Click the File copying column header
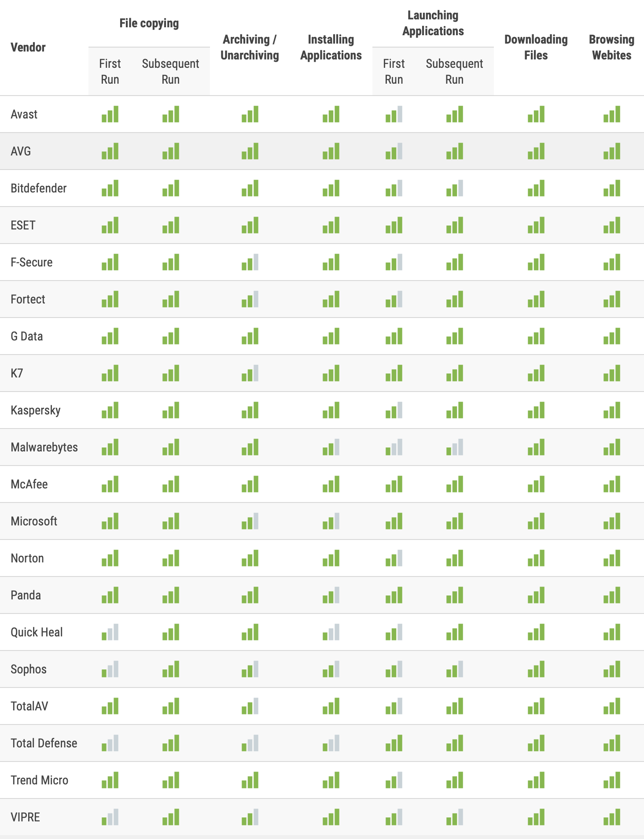The width and height of the screenshot is (644, 839). (x=149, y=23)
